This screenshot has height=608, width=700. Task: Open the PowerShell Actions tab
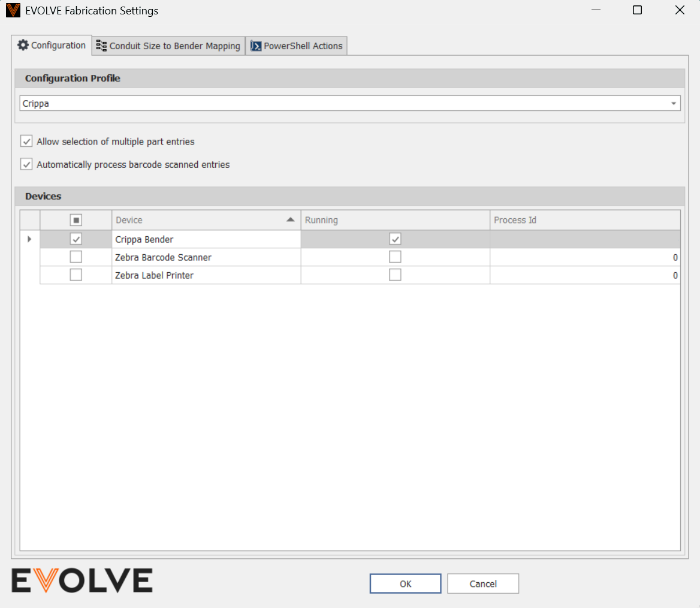[297, 46]
